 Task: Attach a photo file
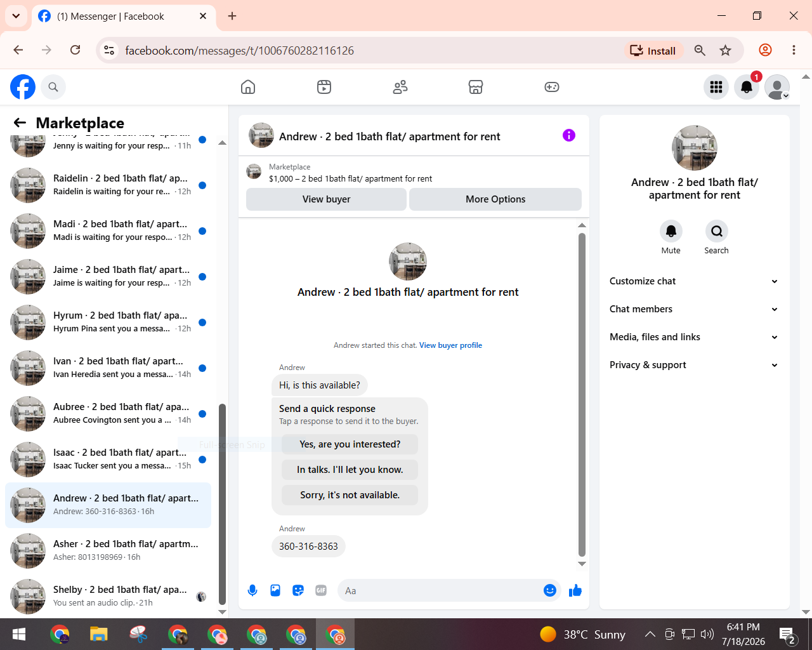(275, 590)
